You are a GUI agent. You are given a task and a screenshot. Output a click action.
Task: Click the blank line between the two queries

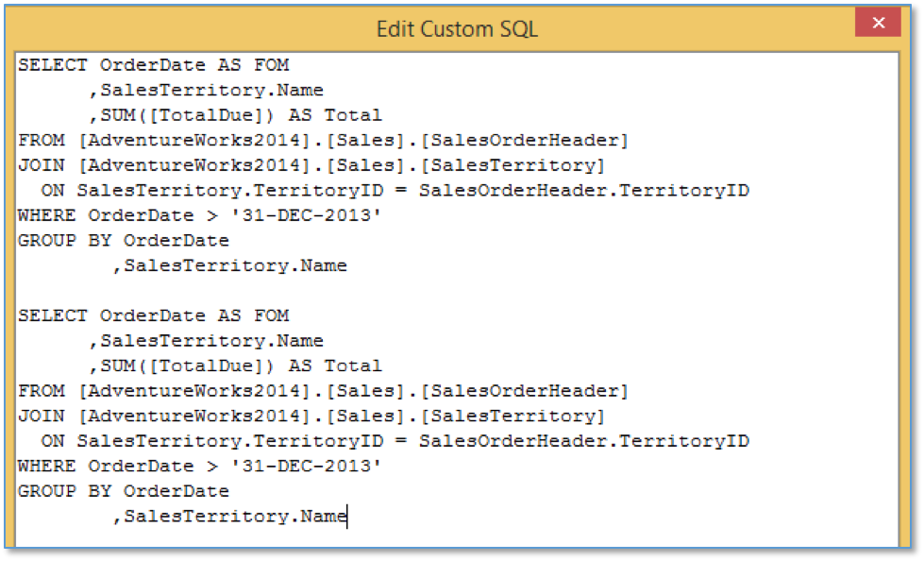(458, 291)
